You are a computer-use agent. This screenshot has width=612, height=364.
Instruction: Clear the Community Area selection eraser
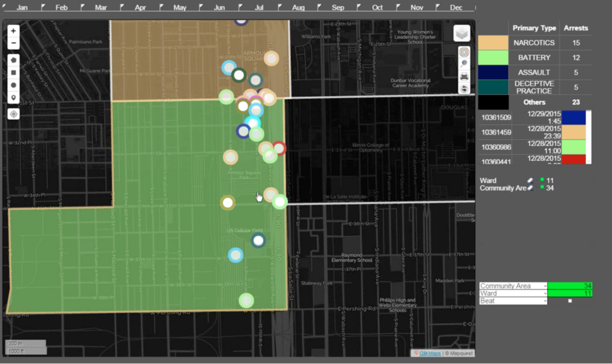531,188
